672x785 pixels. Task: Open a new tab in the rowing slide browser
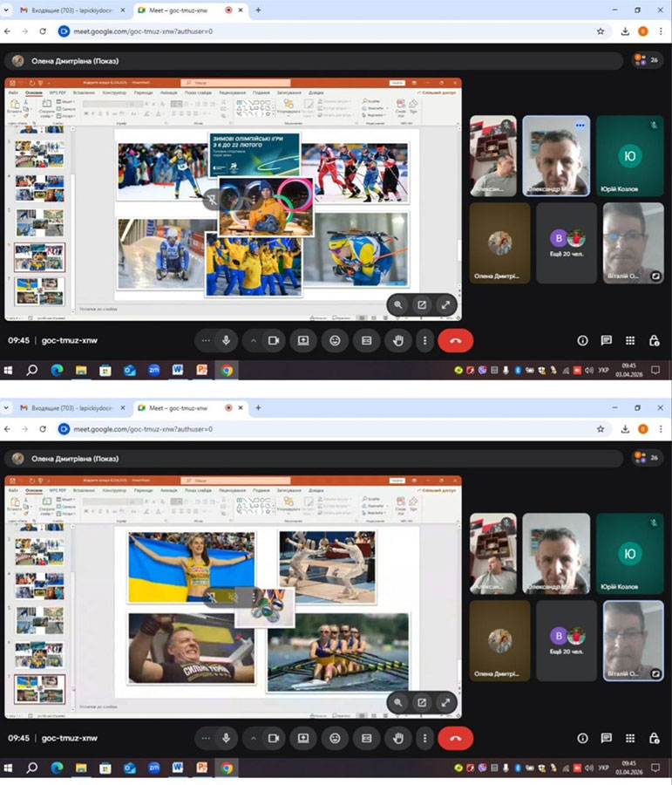[x=258, y=407]
